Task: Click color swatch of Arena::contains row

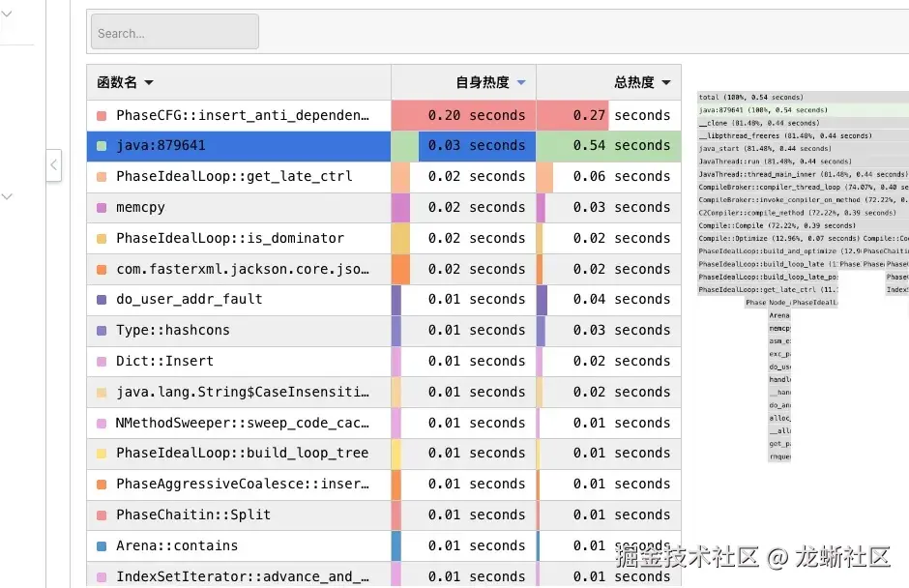Action: [102, 545]
